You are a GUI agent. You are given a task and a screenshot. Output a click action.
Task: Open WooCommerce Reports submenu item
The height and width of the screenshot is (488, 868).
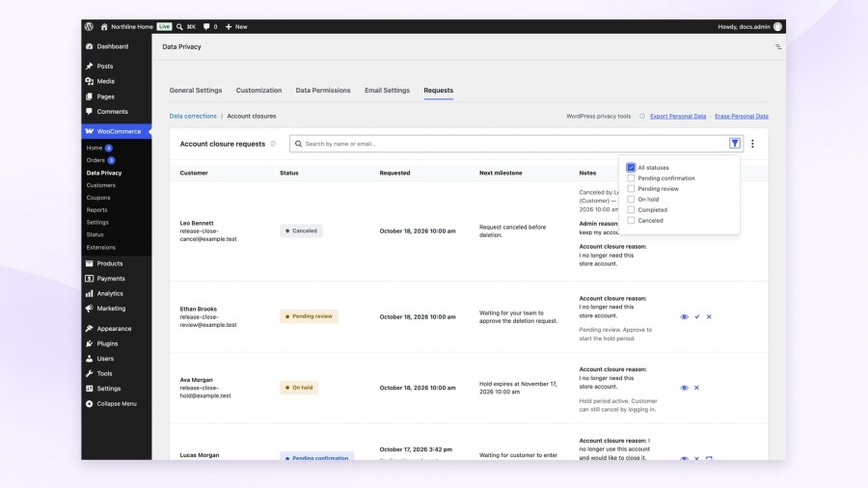96,210
